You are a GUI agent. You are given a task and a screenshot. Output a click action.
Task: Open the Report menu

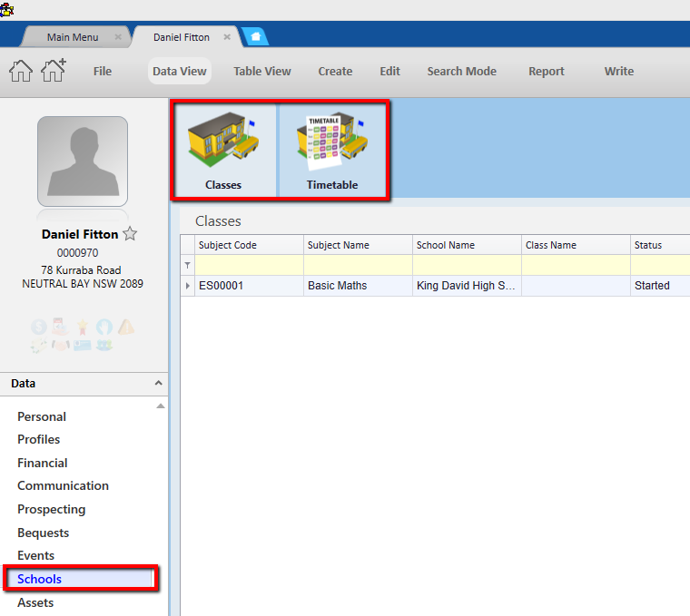click(546, 72)
